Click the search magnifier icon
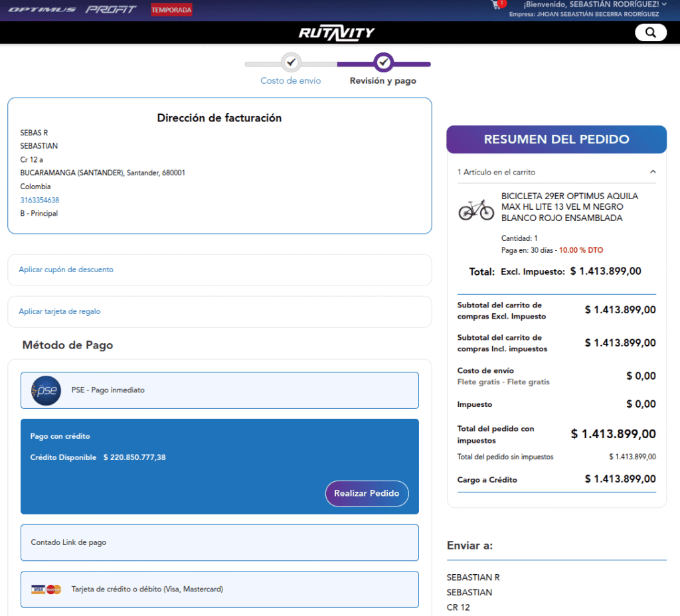The image size is (680, 616). click(x=650, y=33)
